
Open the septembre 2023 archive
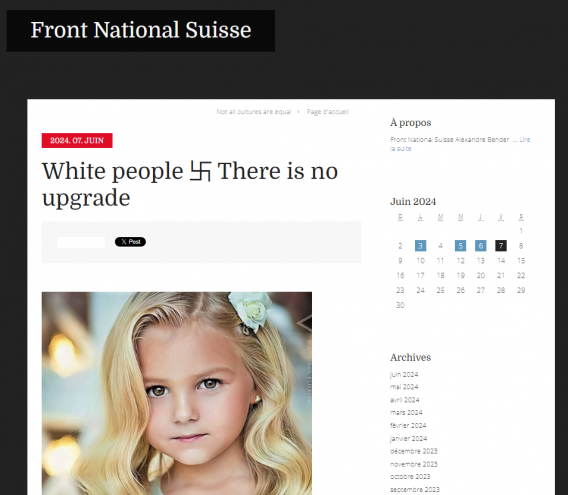[x=415, y=490]
